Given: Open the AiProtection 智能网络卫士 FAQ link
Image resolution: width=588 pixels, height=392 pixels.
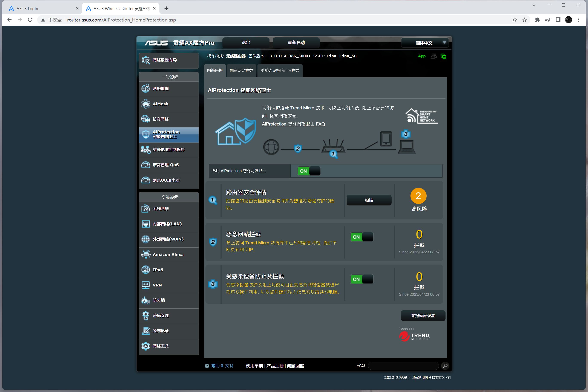Looking at the screenshot, I should click(x=293, y=124).
